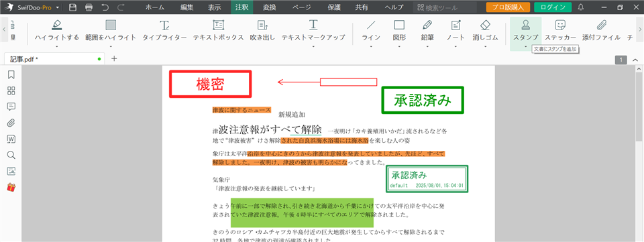
Task: Open the 表示 tab
Action: coord(214,7)
